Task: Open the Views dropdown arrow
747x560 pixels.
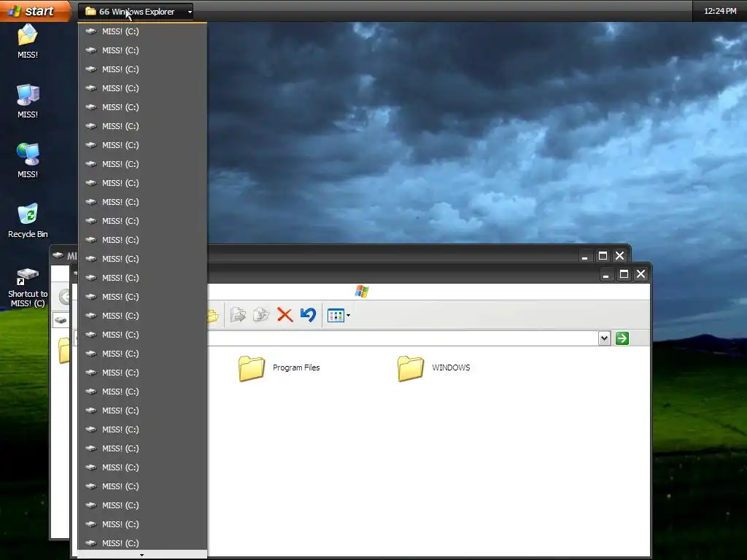Action: click(x=348, y=315)
